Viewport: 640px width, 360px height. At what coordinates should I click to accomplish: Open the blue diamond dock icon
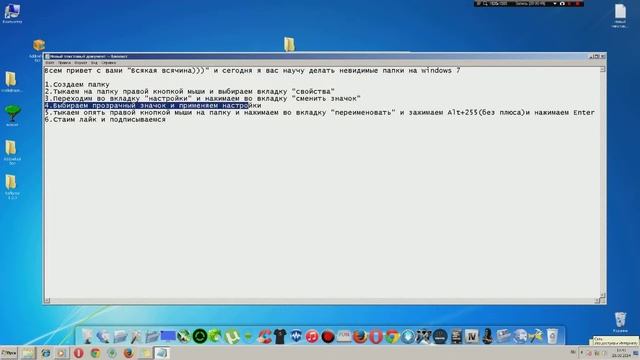tap(408, 337)
